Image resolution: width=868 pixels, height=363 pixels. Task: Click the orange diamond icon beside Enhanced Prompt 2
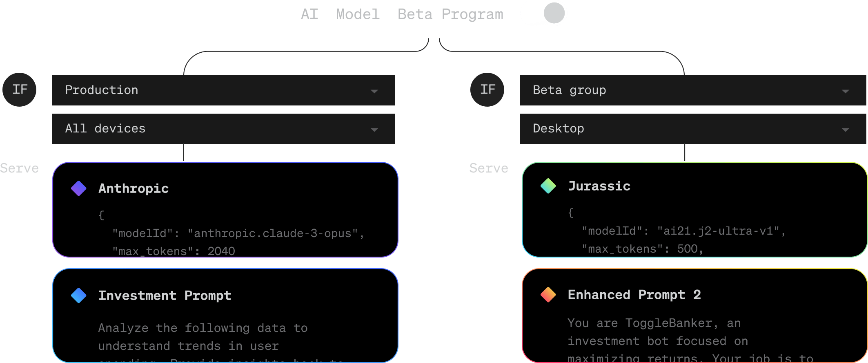[548, 295]
